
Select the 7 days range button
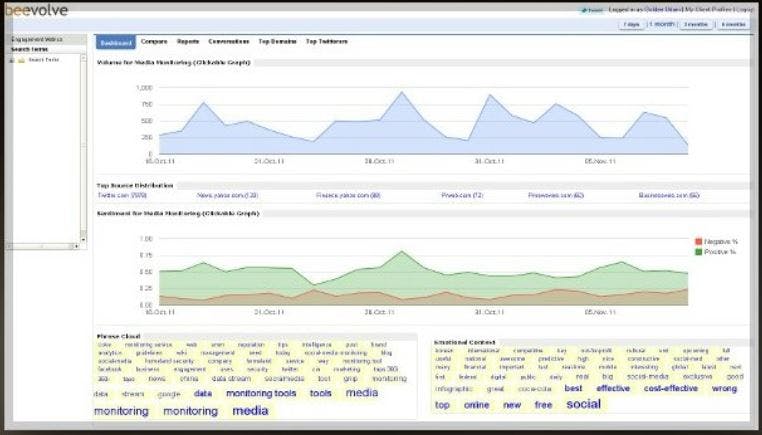[x=631, y=24]
